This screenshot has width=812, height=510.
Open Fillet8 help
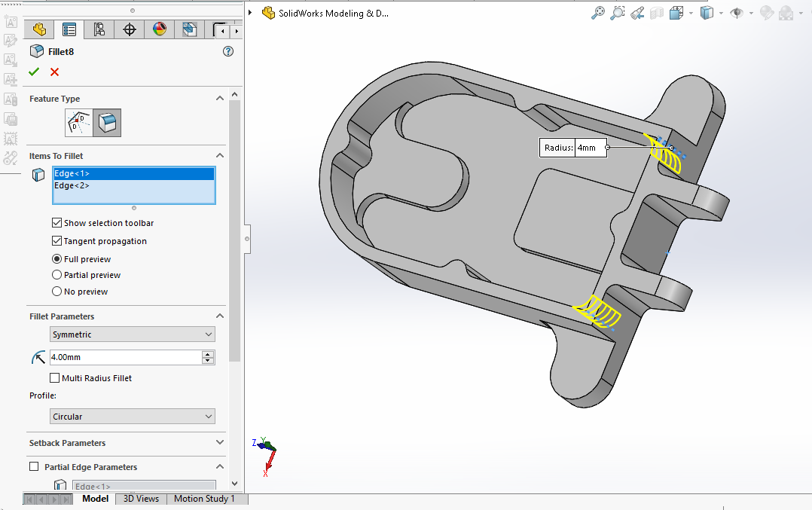pyautogui.click(x=228, y=51)
